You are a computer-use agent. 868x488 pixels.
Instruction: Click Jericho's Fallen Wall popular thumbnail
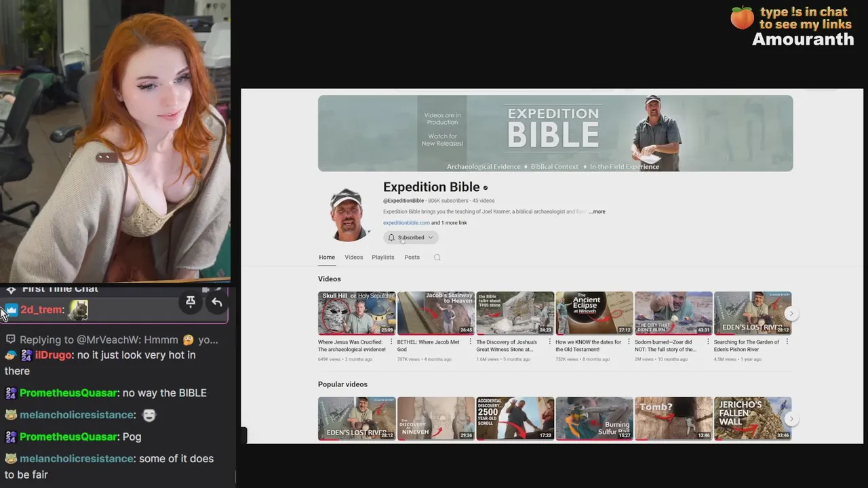click(x=753, y=418)
